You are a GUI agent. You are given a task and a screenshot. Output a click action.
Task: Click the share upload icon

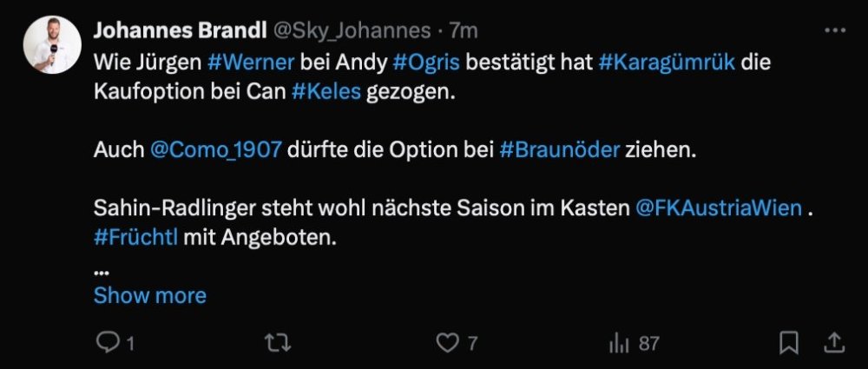[832, 343]
